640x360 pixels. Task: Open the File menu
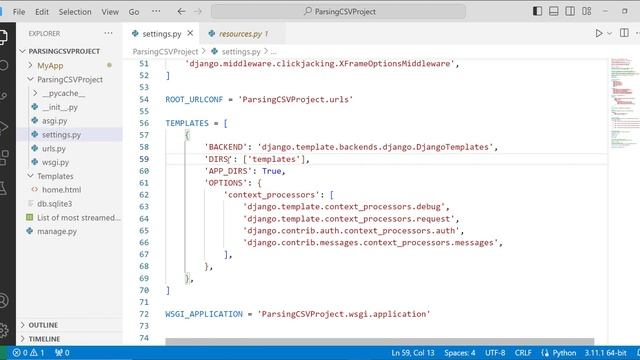pyautogui.click(x=19, y=12)
